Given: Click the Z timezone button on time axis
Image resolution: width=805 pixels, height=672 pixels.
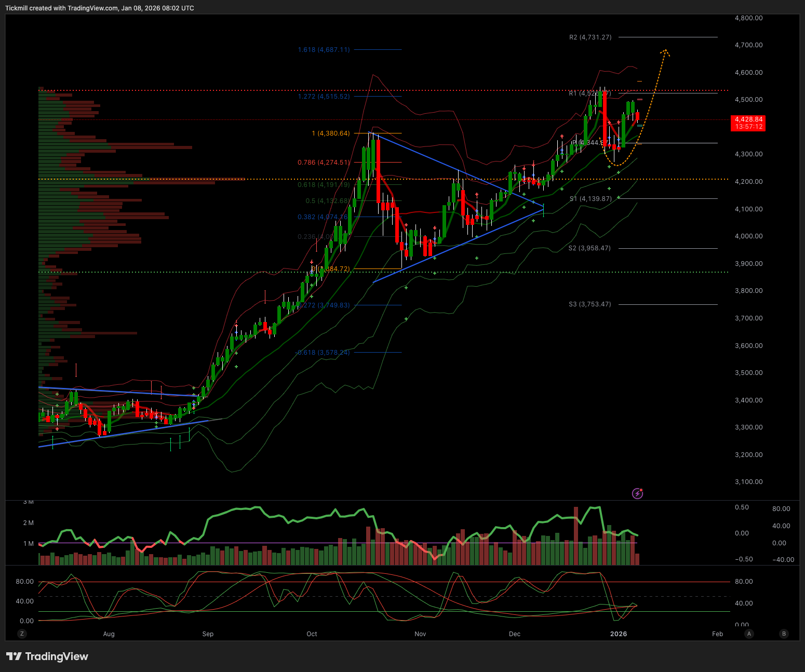Looking at the screenshot, I should [x=21, y=634].
